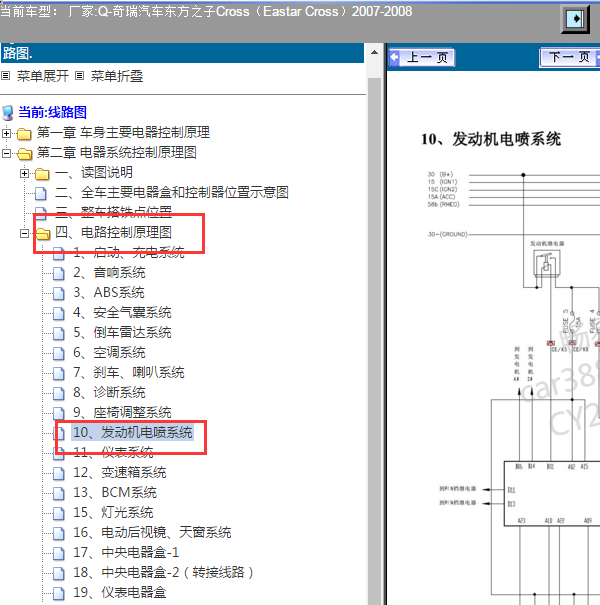Open 8、诊断系统 diagram
This screenshot has height=605, width=600.
tap(109, 393)
